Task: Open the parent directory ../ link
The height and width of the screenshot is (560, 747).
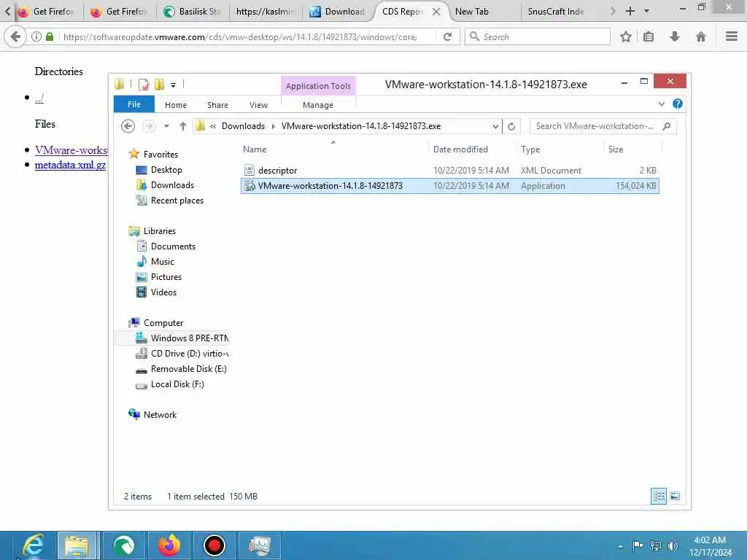Action: (x=39, y=98)
